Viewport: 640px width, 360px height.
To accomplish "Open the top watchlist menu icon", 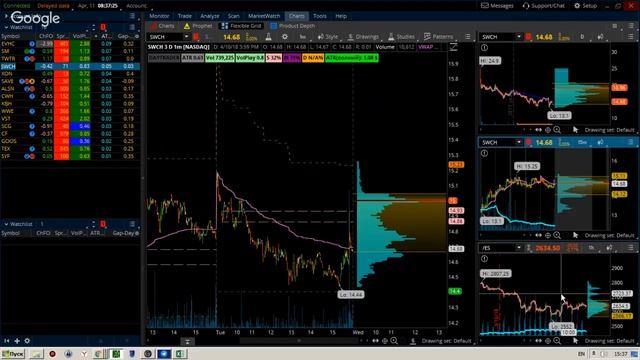I will [x=132, y=27].
